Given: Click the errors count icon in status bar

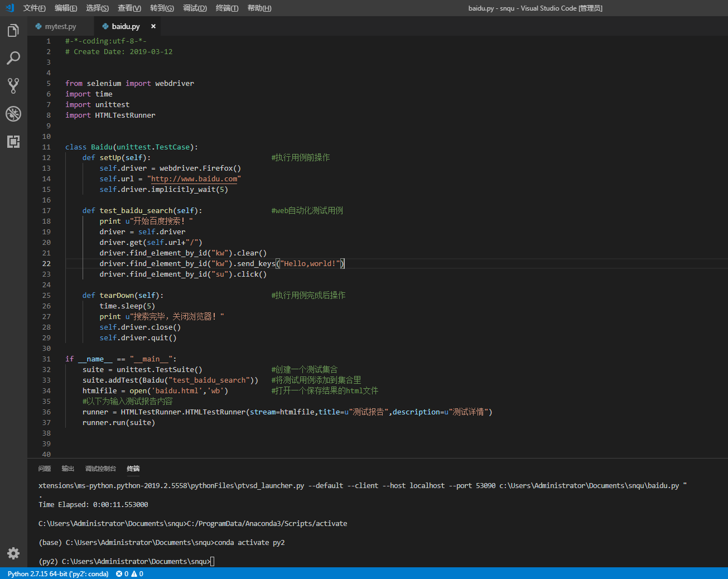Looking at the screenshot, I should (119, 574).
